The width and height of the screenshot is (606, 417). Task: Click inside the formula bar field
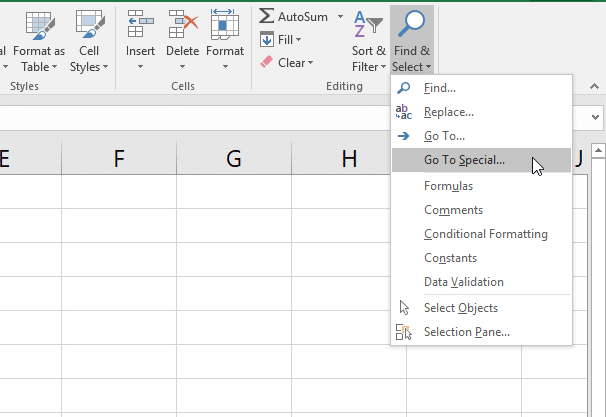195,117
